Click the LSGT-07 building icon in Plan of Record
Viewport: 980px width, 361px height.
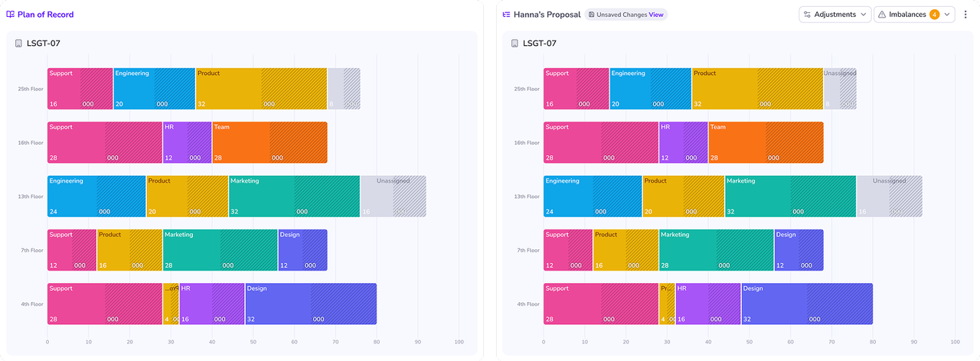coord(18,44)
